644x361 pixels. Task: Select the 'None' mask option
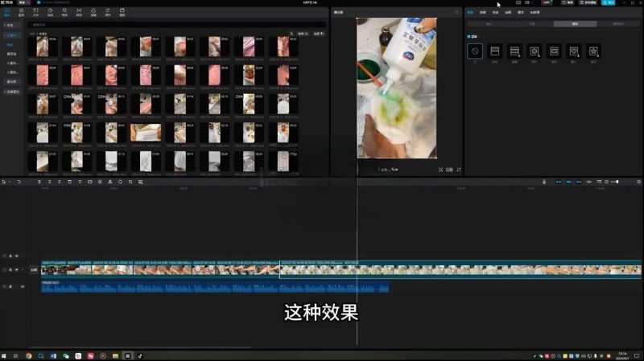tap(475, 51)
